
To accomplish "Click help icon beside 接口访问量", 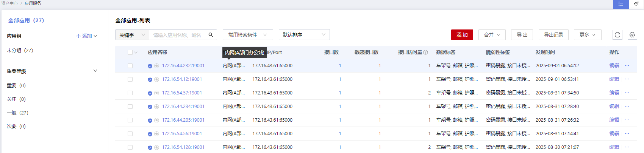I will [425, 53].
